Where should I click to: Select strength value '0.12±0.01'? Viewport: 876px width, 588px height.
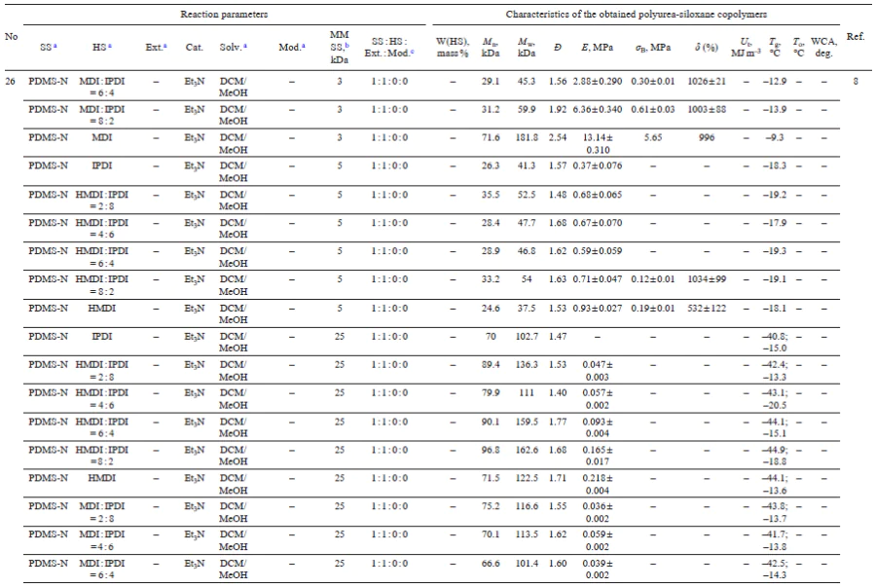(x=653, y=279)
